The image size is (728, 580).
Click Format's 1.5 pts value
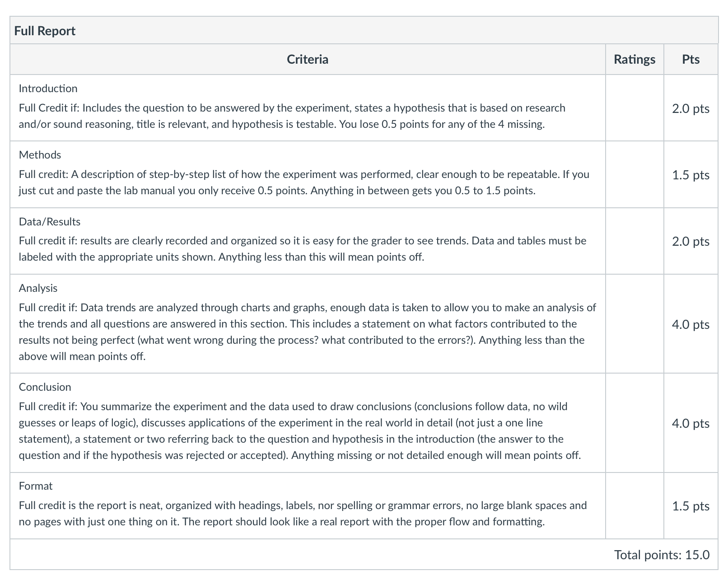(691, 506)
